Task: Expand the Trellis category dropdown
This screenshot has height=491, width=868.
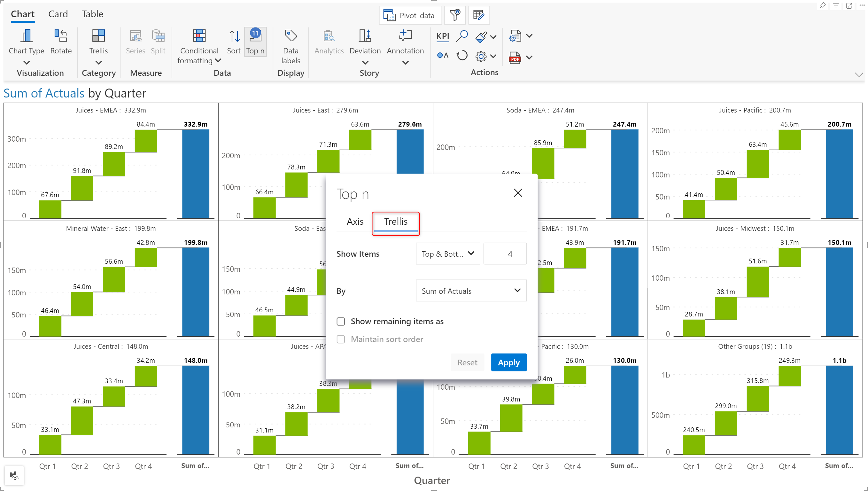Action: pyautogui.click(x=98, y=63)
